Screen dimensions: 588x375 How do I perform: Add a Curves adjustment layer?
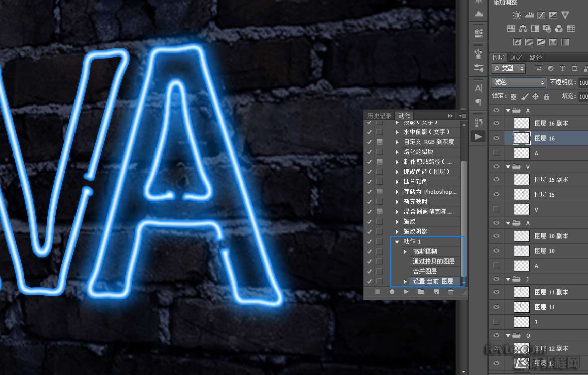coord(541,15)
